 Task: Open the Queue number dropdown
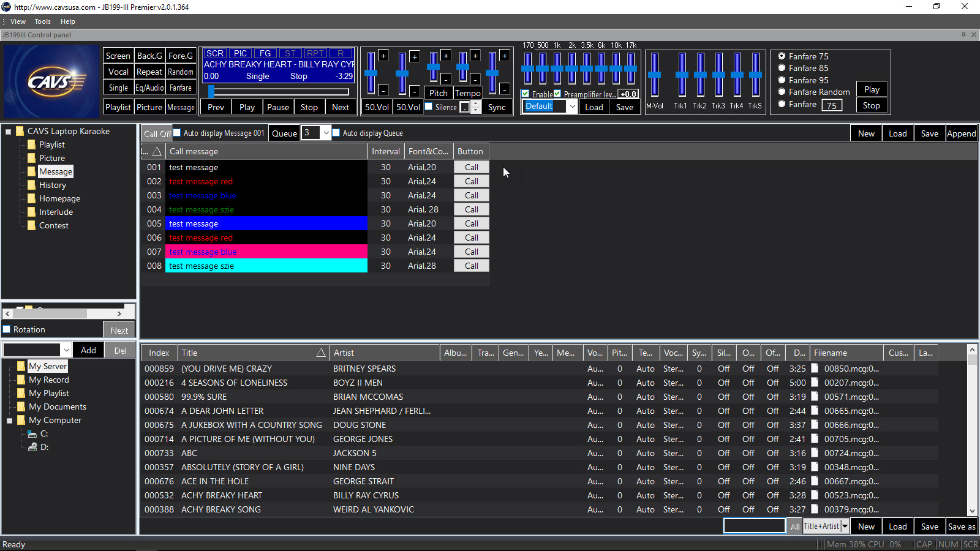(x=326, y=133)
